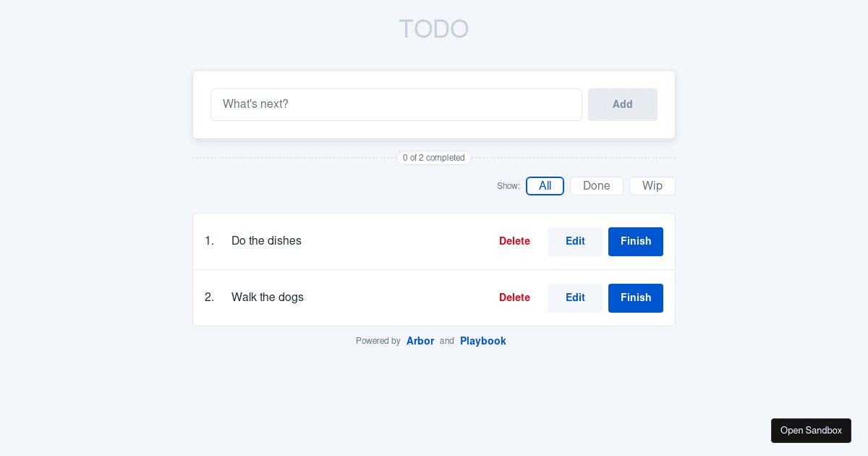Screen dimensions: 868x456
Task: Click the Add button
Action: coord(622,104)
